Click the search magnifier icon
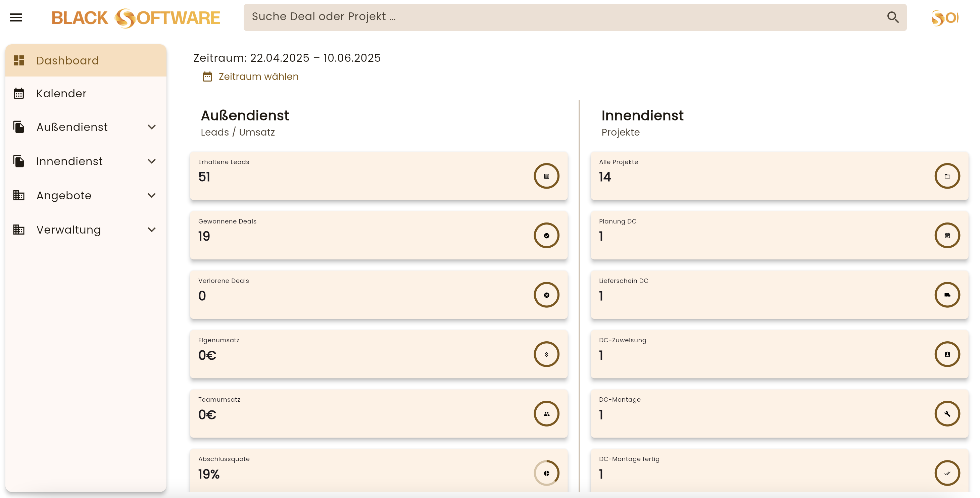The image size is (980, 498). (x=892, y=17)
